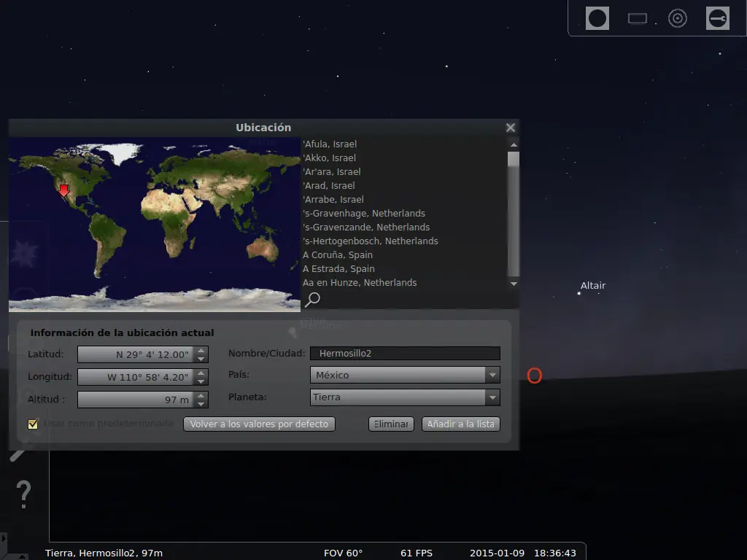This screenshot has width=747, height=560.
Task: Click 'Volver a los valores por defecto'
Action: click(x=258, y=424)
